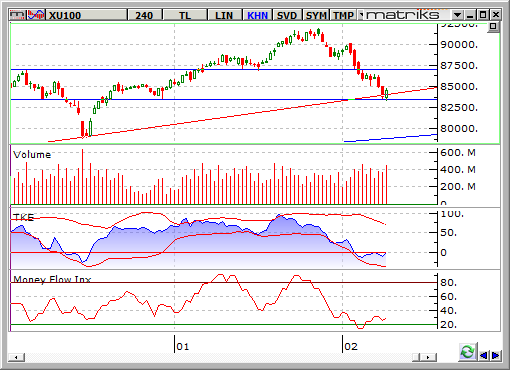This screenshot has height=370, width=510.
Task: Select the Money Flow Inx label
Action: (52, 279)
